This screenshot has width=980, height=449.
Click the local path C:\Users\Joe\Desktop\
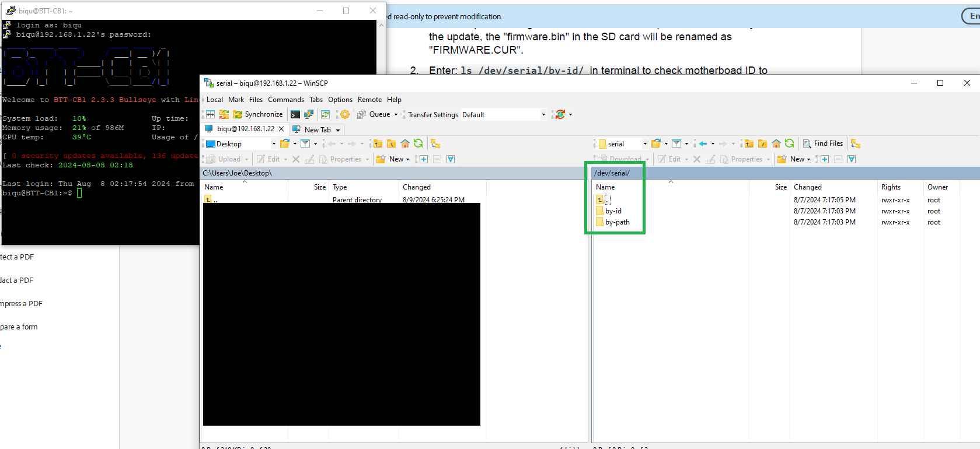238,173
